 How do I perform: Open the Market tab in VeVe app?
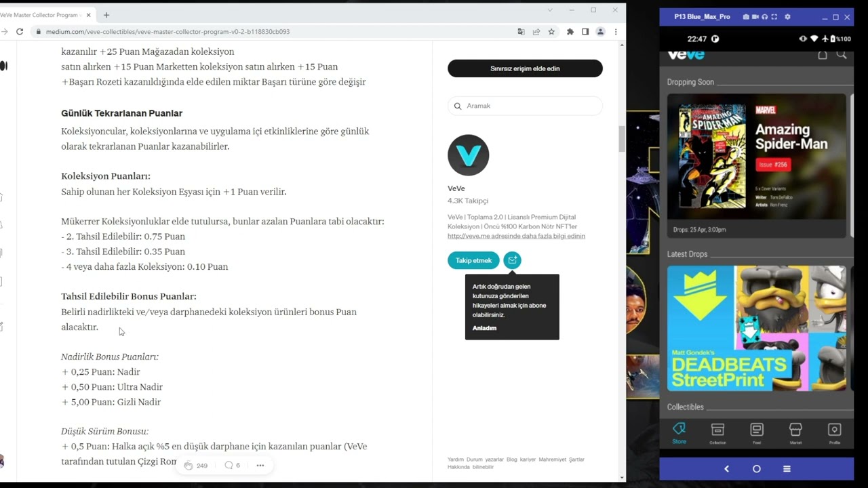795,432
